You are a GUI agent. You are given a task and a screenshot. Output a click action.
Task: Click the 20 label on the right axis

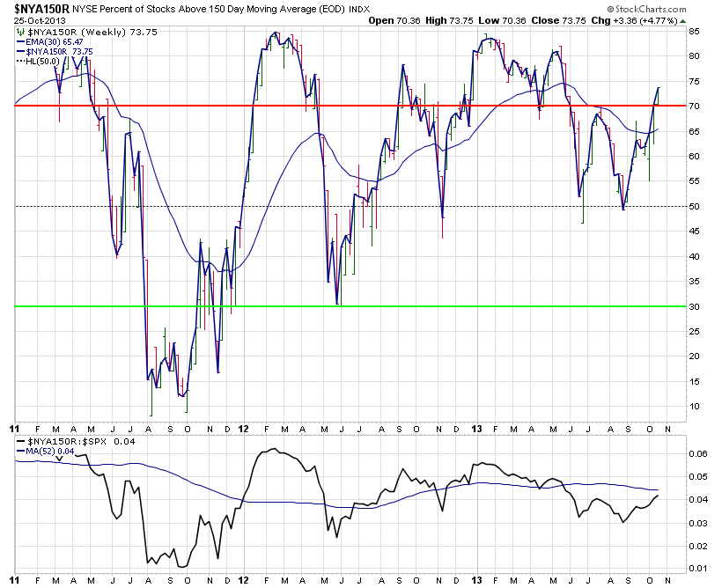(695, 356)
